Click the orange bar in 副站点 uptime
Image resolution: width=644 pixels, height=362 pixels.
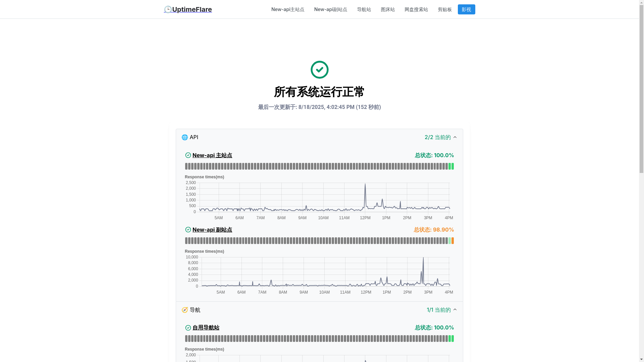452,241
